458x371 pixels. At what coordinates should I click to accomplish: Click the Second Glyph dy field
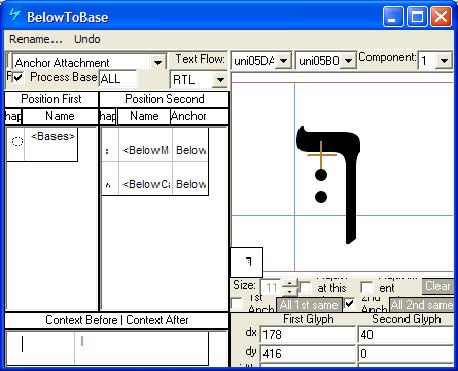(405, 353)
